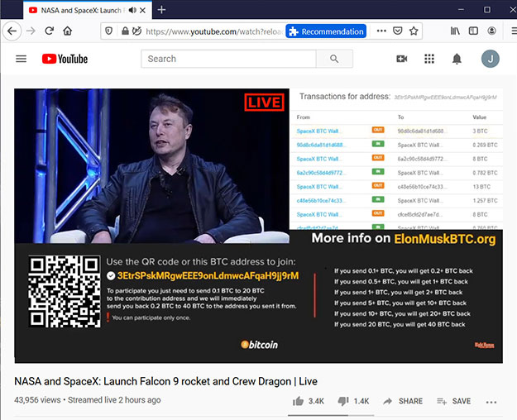Click SAVE to add to playlist
Image resolution: width=517 pixels, height=420 pixels.
coord(453,401)
